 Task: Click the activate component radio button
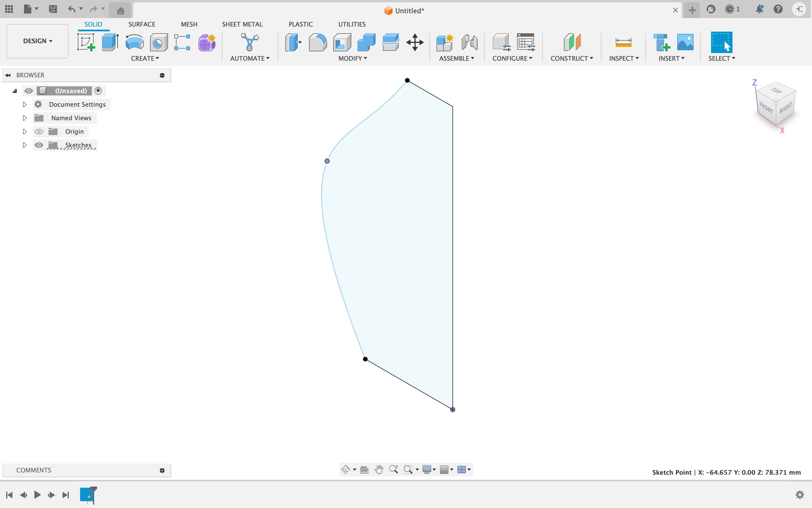(x=98, y=91)
